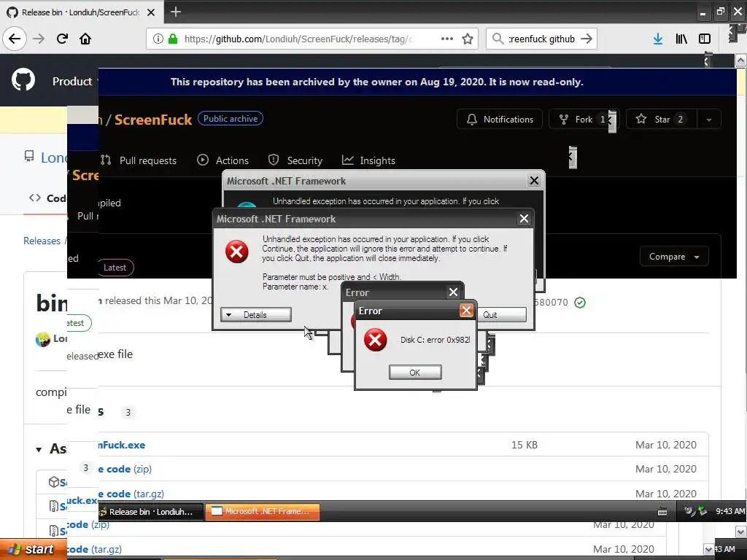This screenshot has width=747, height=560.
Task: Star the ScreenFuck repository
Action: pos(661,119)
